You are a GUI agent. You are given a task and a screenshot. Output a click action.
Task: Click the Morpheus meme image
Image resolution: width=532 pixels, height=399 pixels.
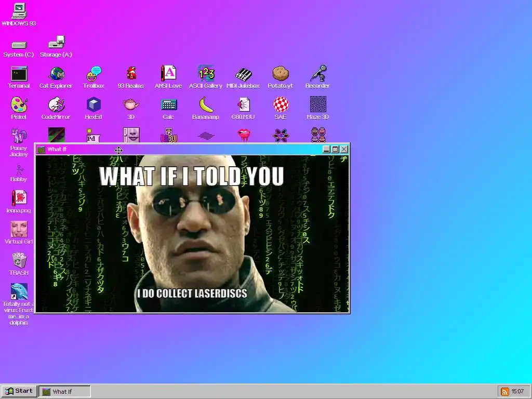click(x=192, y=233)
